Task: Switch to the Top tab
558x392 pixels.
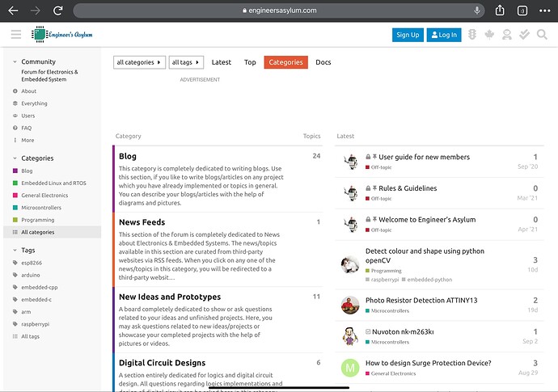Action: pos(250,62)
